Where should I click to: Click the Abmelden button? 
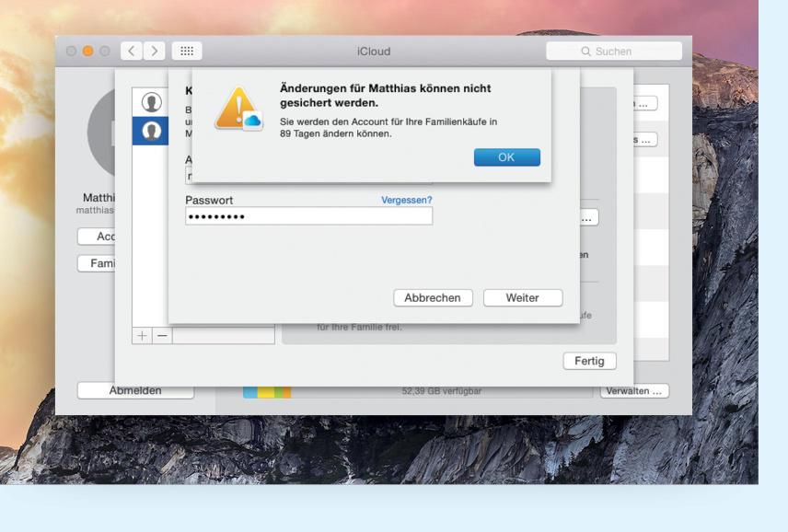click(x=135, y=391)
